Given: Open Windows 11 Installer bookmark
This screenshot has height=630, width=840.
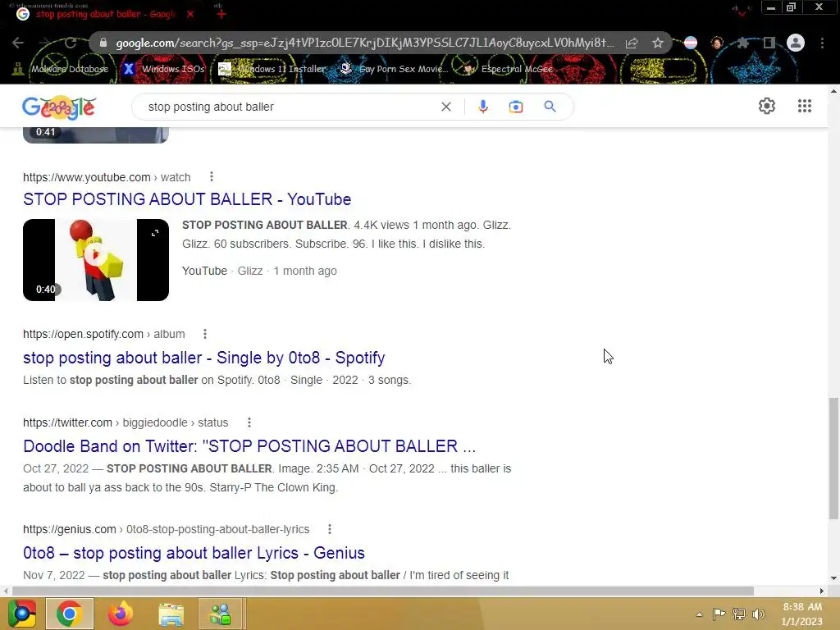Looking at the screenshot, I should tap(272, 69).
